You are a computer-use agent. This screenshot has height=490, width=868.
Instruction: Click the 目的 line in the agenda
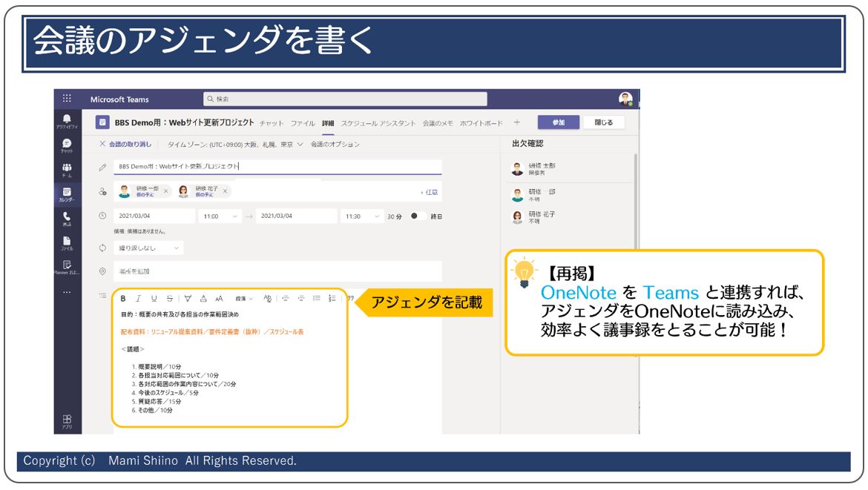point(180,315)
